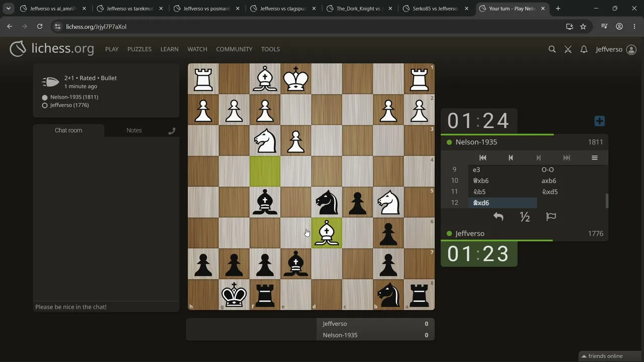Bookmark this page with the star
644x362 pixels.
(583, 27)
